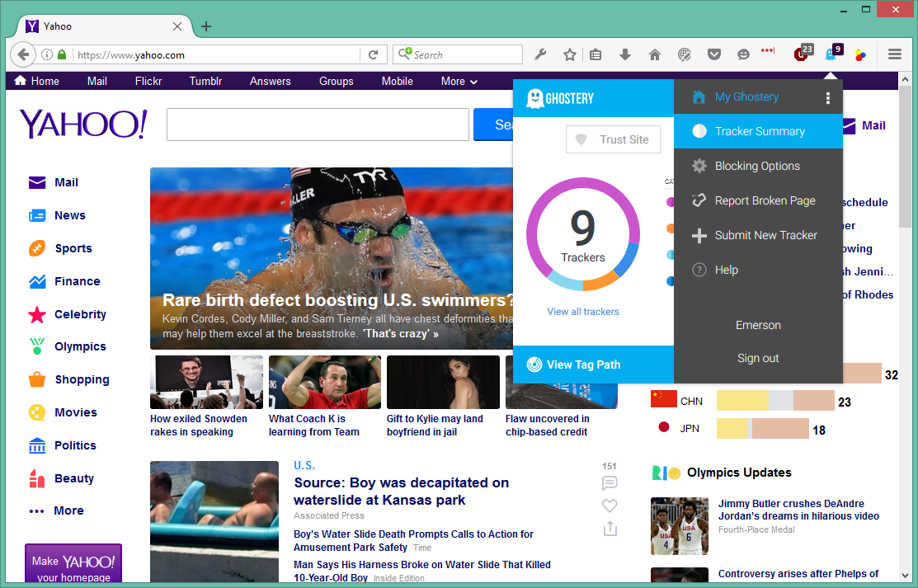Select Blocking Options in Ghostery menu
Viewport: 918px width, 588px height.
[x=756, y=166]
